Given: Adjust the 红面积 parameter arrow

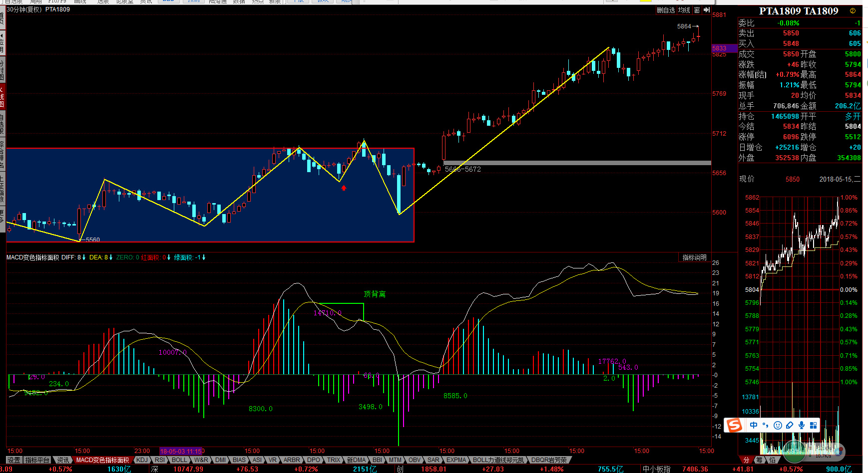Looking at the screenshot, I should click(169, 257).
